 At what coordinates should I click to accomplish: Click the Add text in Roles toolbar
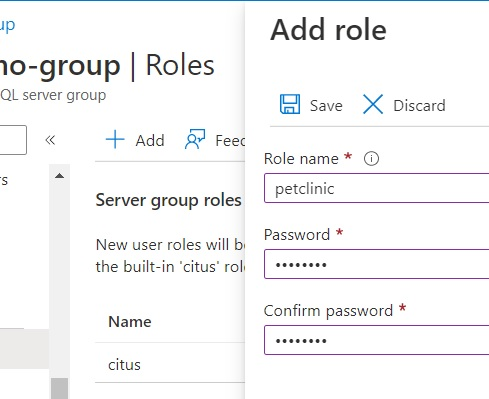tap(150, 140)
